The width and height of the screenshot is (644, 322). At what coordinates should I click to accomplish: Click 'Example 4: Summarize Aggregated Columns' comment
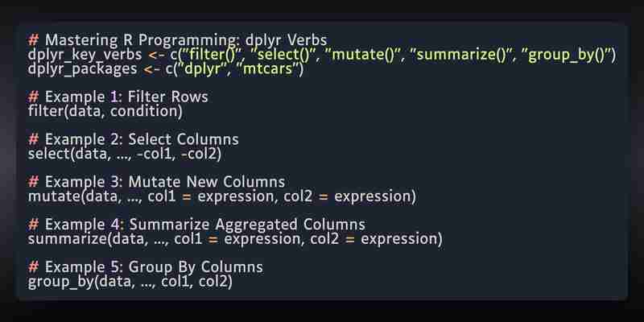coord(196,225)
